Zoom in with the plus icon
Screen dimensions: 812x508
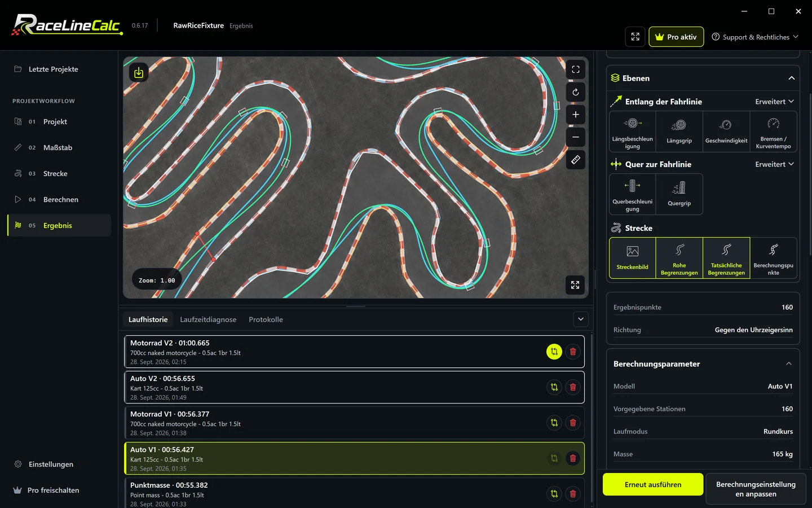pos(575,115)
